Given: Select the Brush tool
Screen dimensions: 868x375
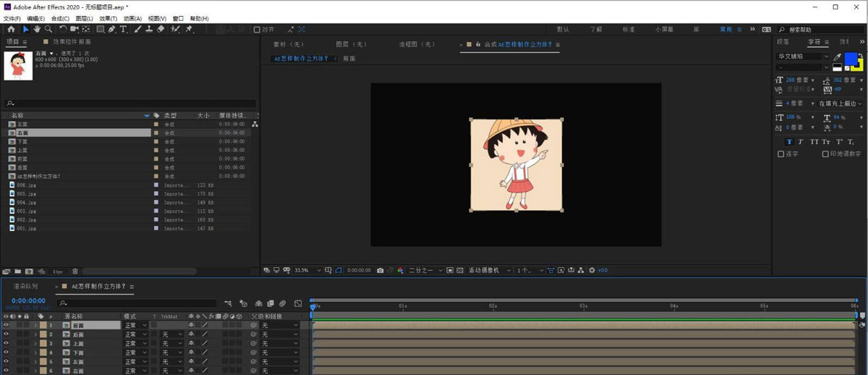Looking at the screenshot, I should 137,29.
